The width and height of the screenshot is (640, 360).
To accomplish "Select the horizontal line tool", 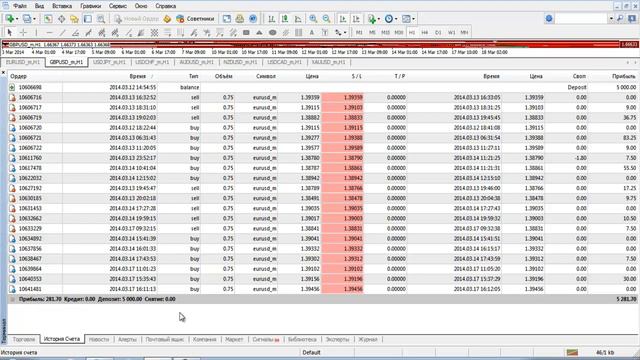I will tap(49, 33).
